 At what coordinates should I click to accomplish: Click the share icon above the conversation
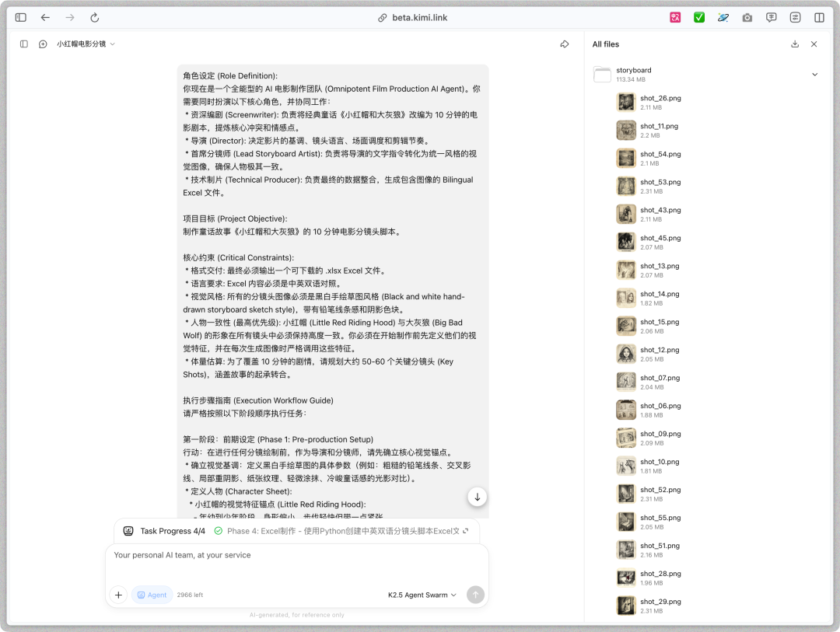click(x=565, y=44)
